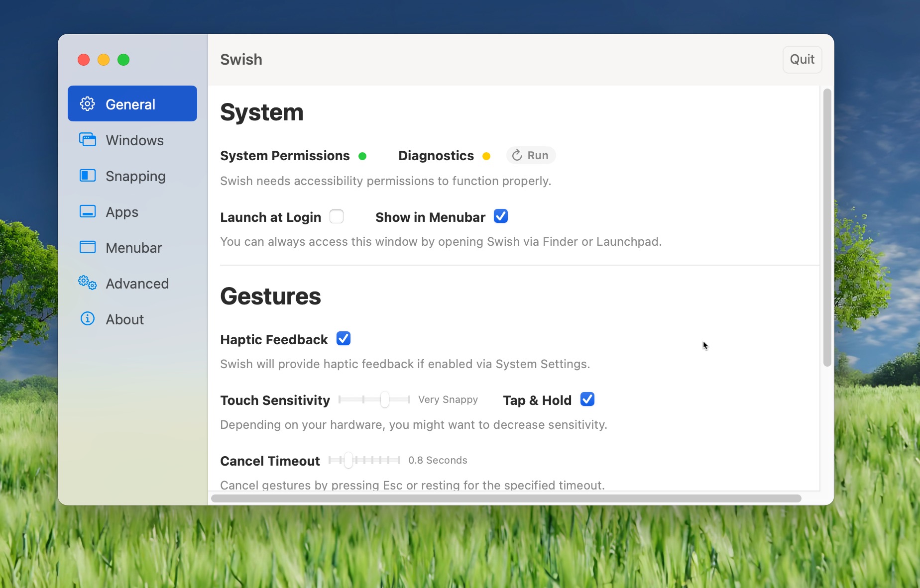
Task: Click the 'Diagnostics' label
Action: point(436,156)
